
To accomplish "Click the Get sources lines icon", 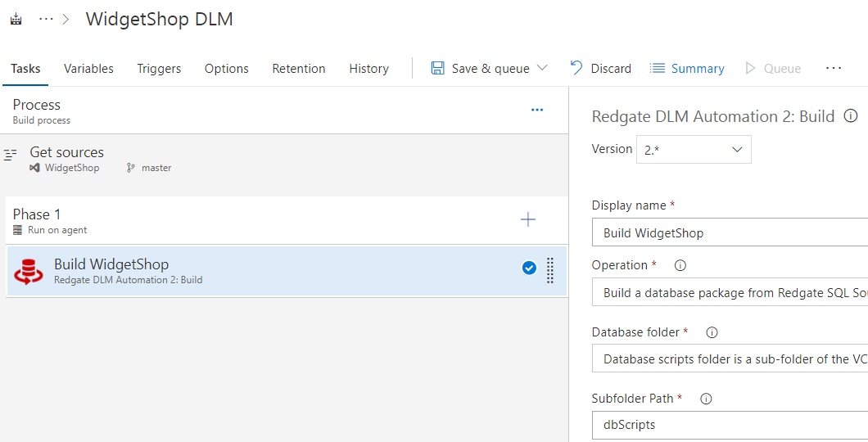I will coord(11,155).
